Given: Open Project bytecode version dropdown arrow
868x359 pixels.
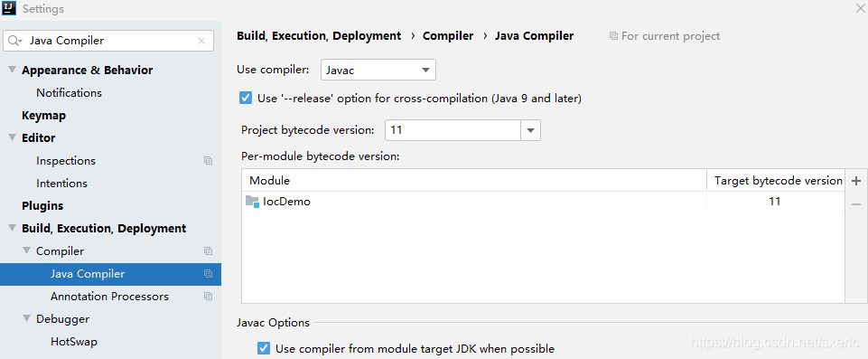Looking at the screenshot, I should [530, 131].
